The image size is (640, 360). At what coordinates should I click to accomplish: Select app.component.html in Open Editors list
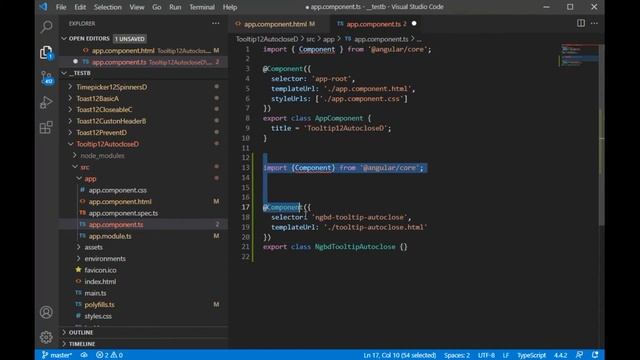point(144,51)
